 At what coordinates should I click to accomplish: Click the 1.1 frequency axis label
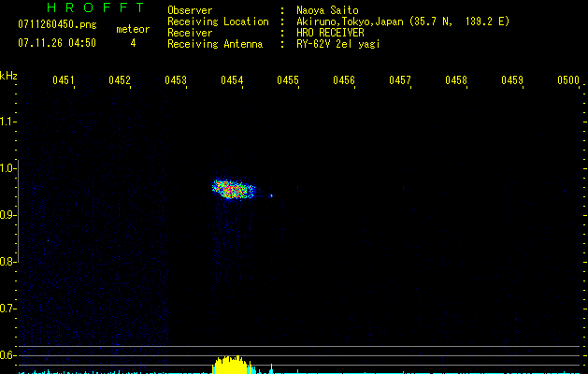[x=8, y=121]
